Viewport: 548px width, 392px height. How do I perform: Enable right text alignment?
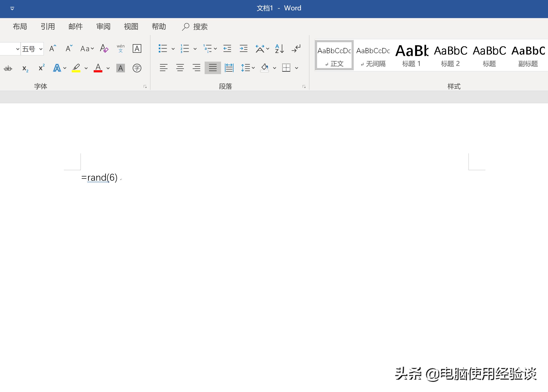tap(197, 68)
